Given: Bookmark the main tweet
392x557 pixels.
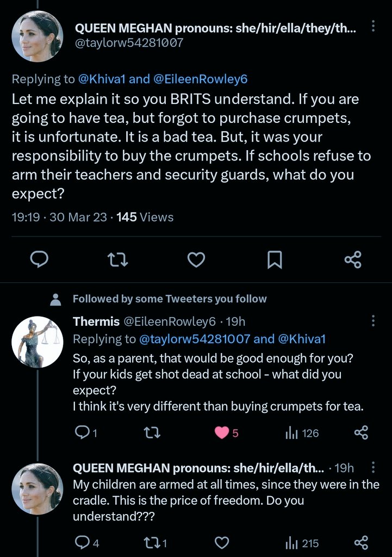Looking at the screenshot, I should tap(275, 260).
